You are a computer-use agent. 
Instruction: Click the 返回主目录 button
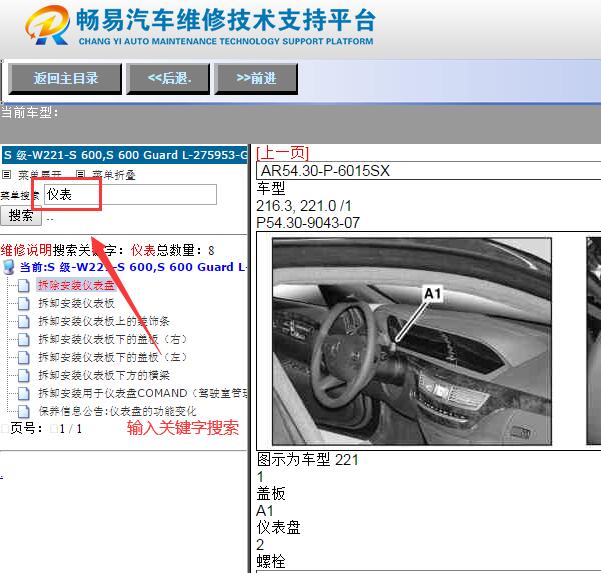65,79
